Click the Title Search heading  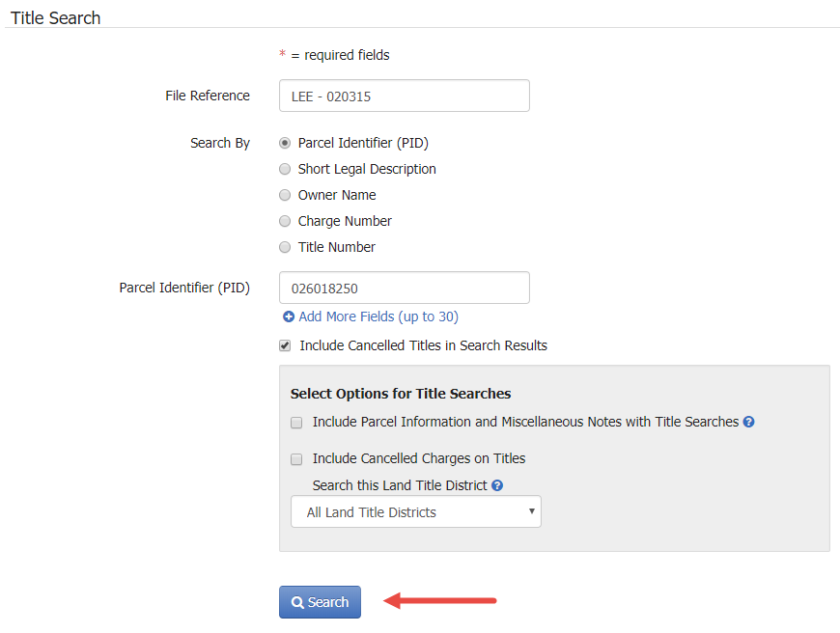56,17
